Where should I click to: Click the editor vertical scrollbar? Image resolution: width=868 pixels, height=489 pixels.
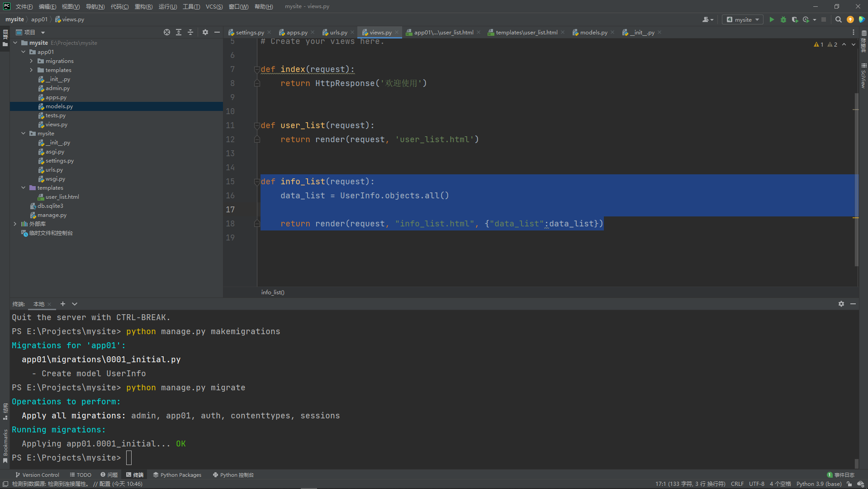[856, 179]
